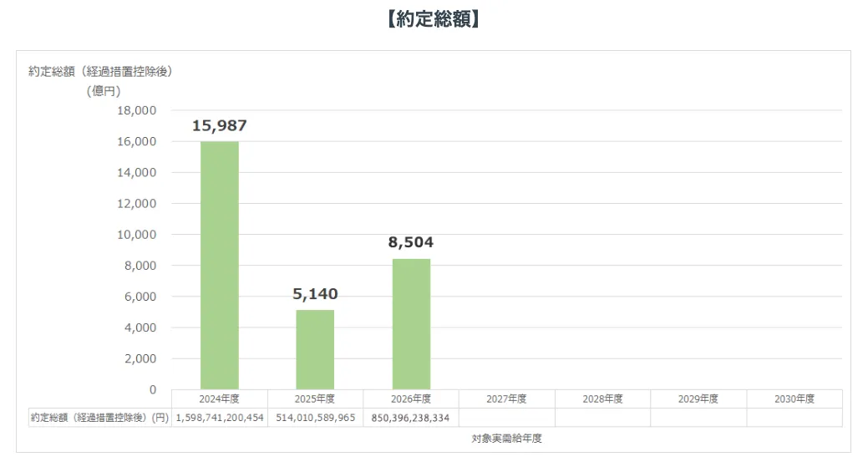Click the 18,000 axis tick label
Image resolution: width=868 pixels, height=467 pixels.
(x=137, y=110)
